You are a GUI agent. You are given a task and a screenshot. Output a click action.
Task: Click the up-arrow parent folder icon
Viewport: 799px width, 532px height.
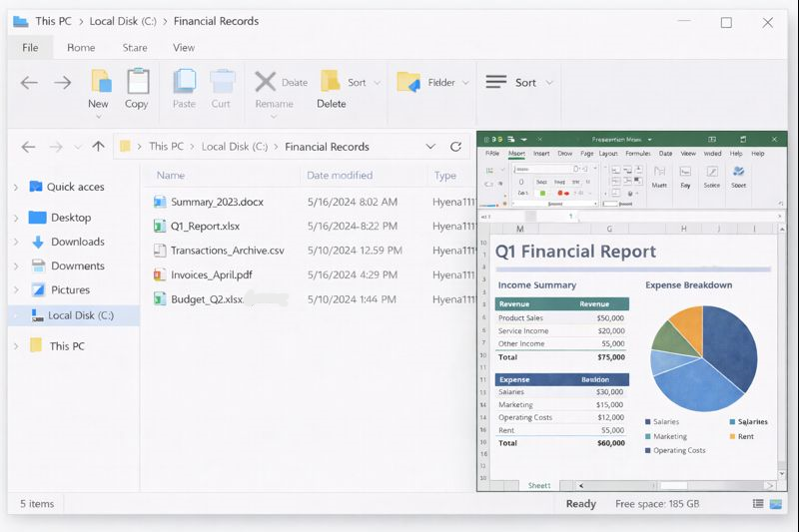click(x=98, y=147)
